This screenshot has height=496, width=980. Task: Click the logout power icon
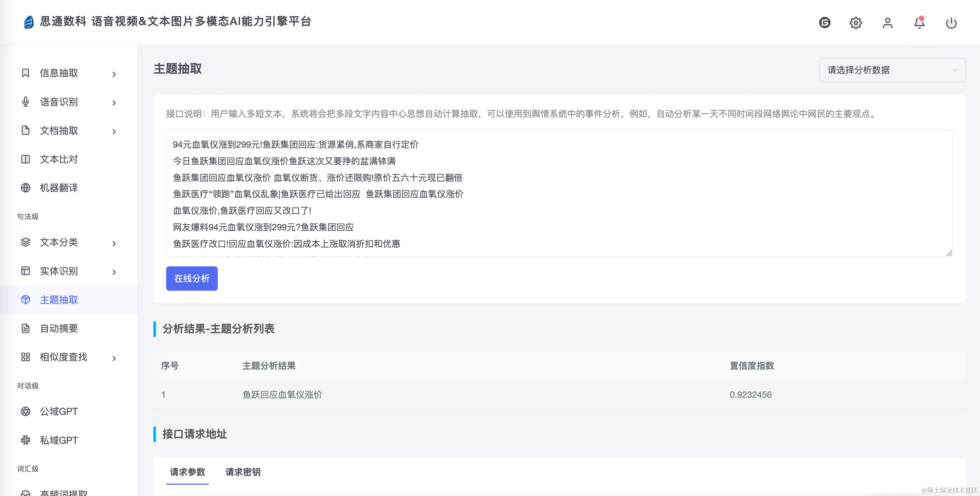[951, 23]
